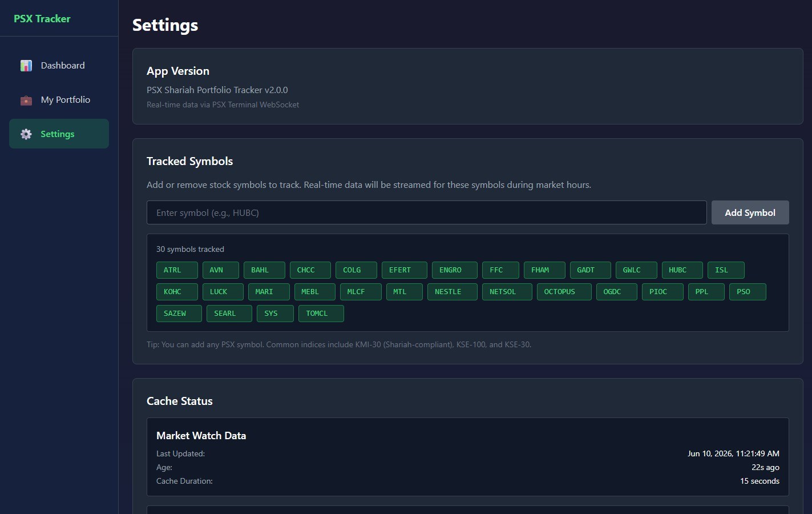Click the 'Age:' label
The height and width of the screenshot is (514, 812).
point(164,467)
